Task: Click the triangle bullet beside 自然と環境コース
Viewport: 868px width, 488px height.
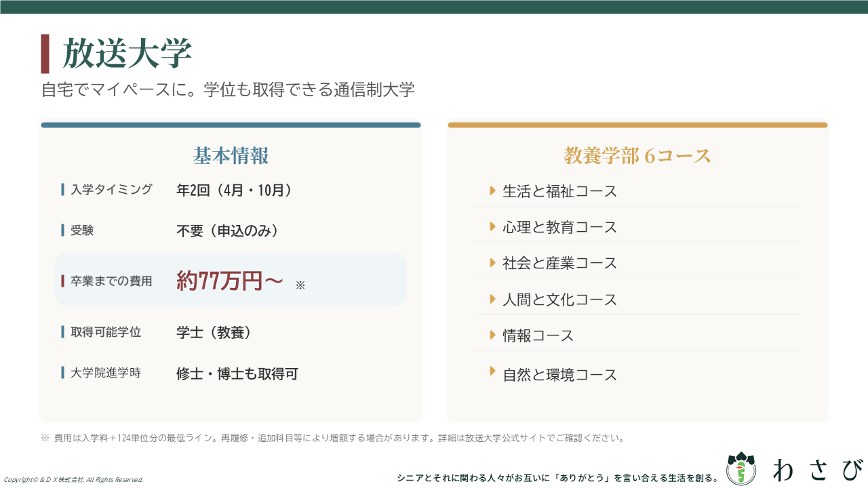Action: click(x=493, y=371)
